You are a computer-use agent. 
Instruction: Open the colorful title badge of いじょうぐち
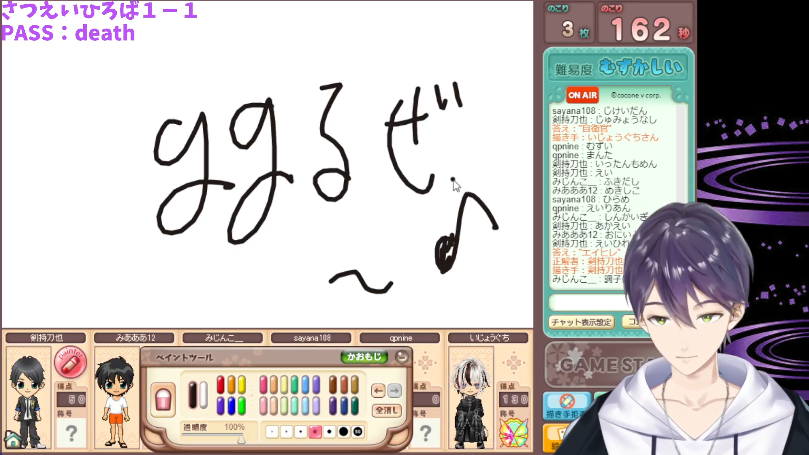(513, 432)
